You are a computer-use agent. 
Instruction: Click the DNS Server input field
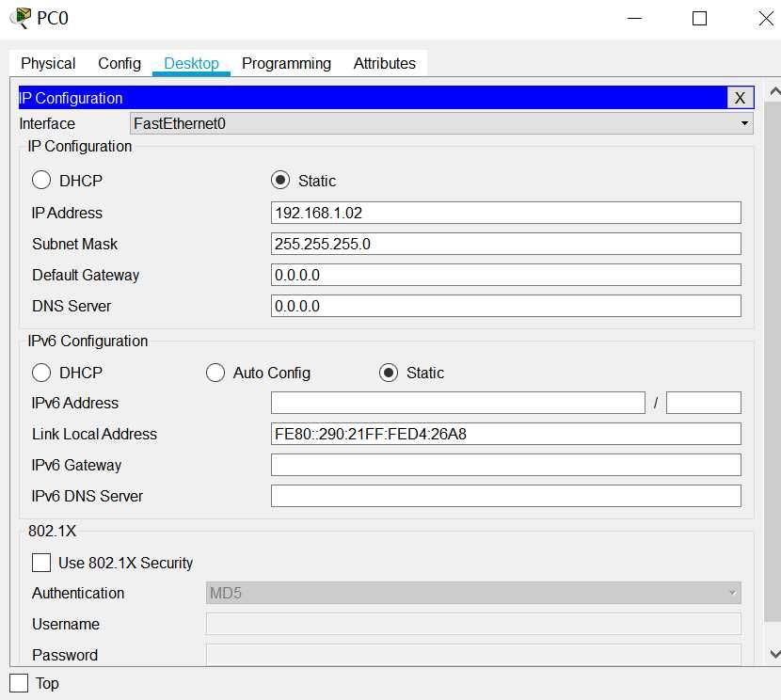click(x=505, y=306)
